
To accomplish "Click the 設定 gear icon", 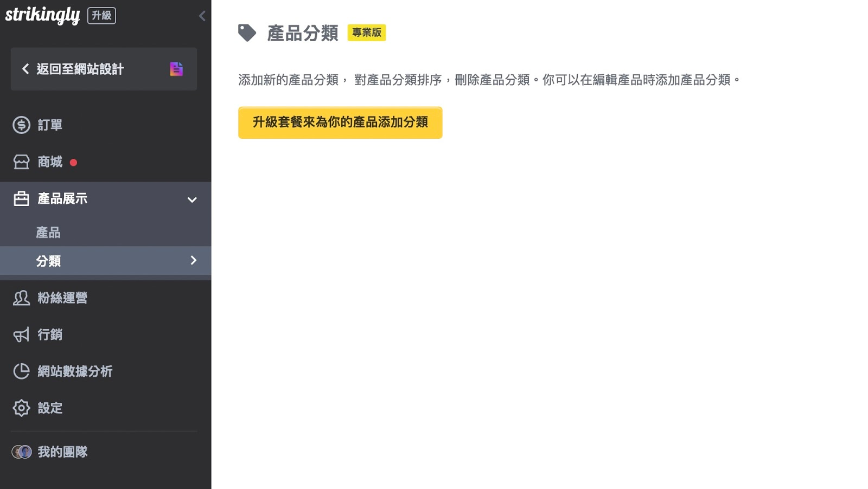I will [x=21, y=408].
